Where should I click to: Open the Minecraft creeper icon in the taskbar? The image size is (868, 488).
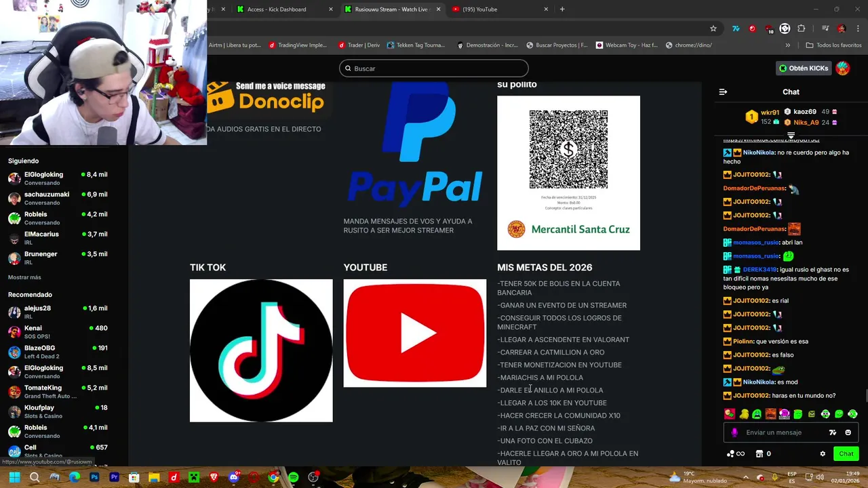(x=194, y=477)
